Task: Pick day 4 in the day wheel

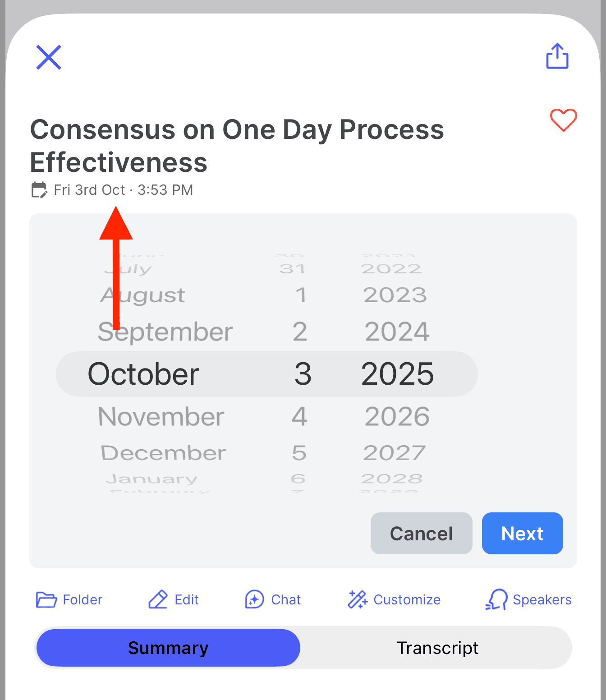Action: click(x=299, y=416)
